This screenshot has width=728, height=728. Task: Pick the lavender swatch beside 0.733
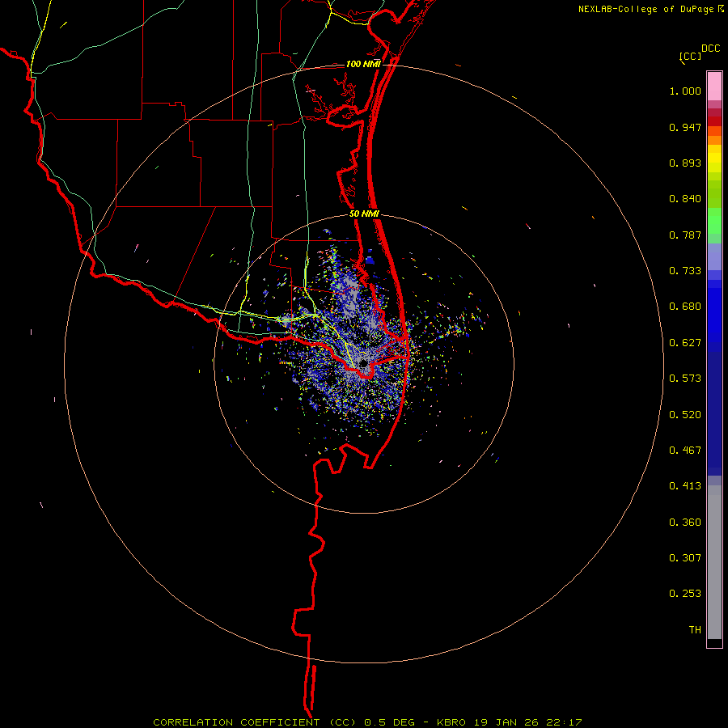714,257
